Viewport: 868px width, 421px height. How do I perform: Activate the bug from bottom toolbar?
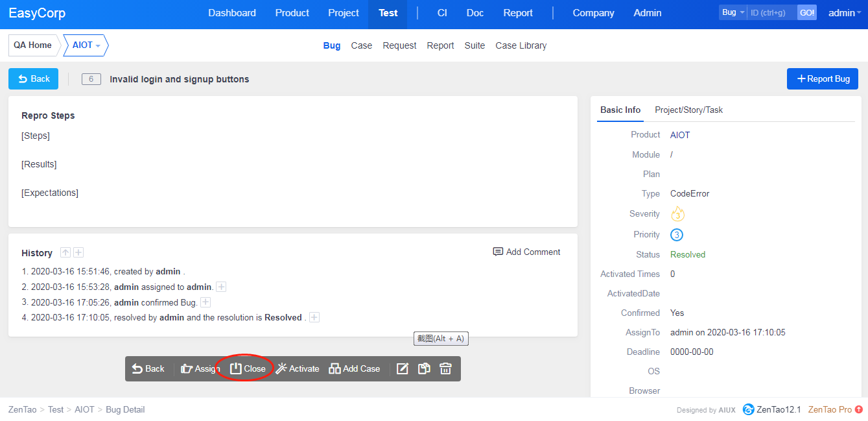(x=298, y=368)
